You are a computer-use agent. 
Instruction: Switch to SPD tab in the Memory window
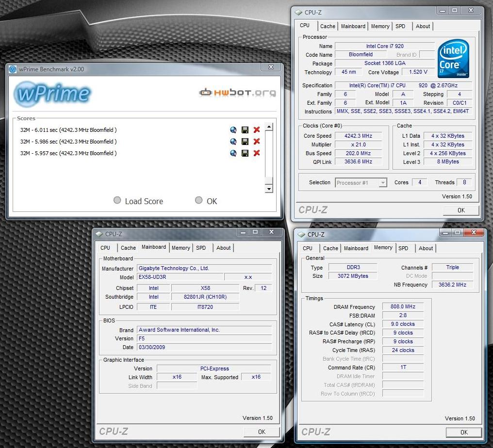(403, 248)
